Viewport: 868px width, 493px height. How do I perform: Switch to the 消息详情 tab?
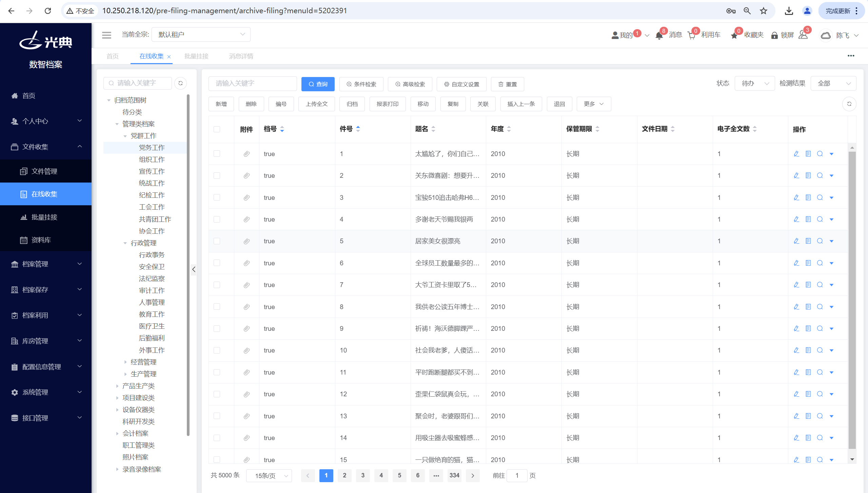(241, 56)
